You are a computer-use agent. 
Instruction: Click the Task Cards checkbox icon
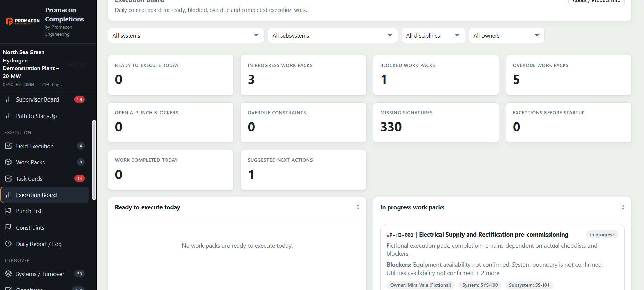(x=8, y=179)
